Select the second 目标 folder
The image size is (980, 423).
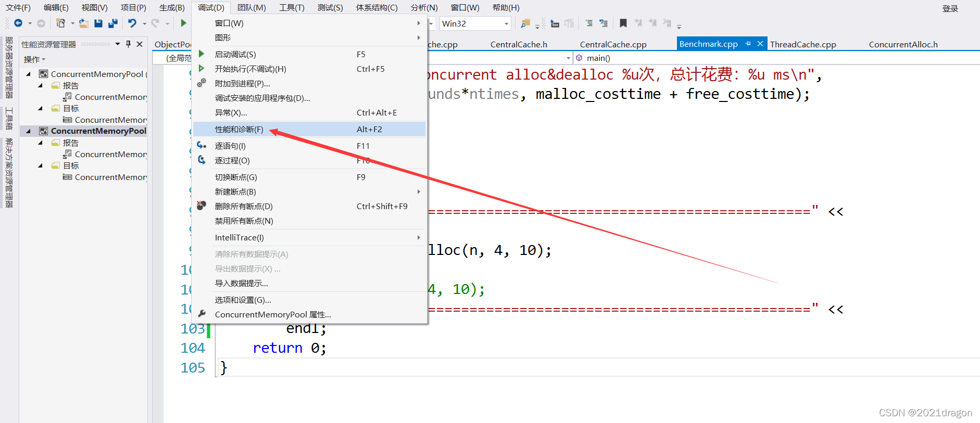point(71,165)
